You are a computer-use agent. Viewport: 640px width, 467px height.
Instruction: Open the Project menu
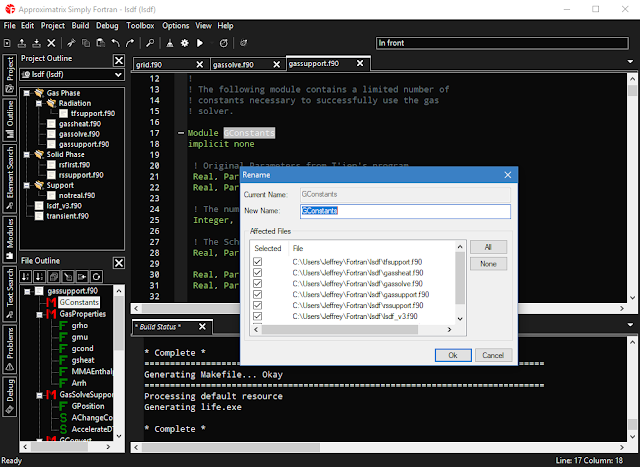(53, 26)
